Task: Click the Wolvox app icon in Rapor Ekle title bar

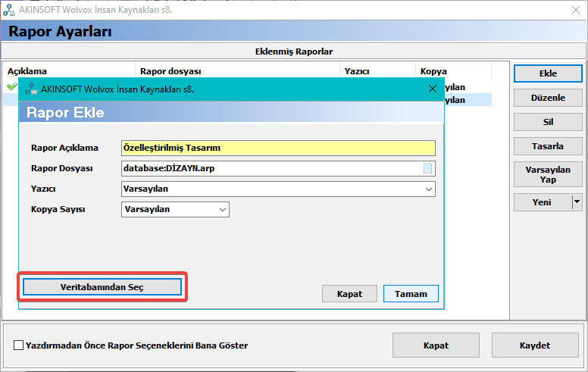Action: point(31,89)
